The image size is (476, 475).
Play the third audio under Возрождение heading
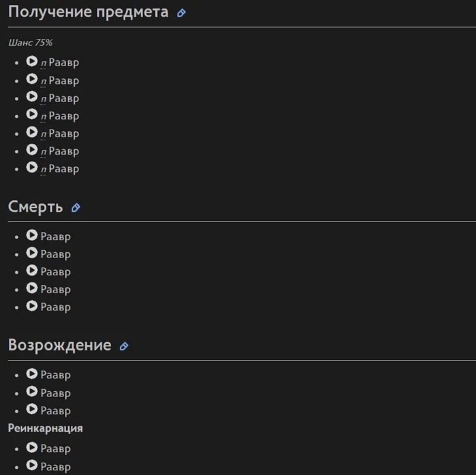[x=32, y=409]
